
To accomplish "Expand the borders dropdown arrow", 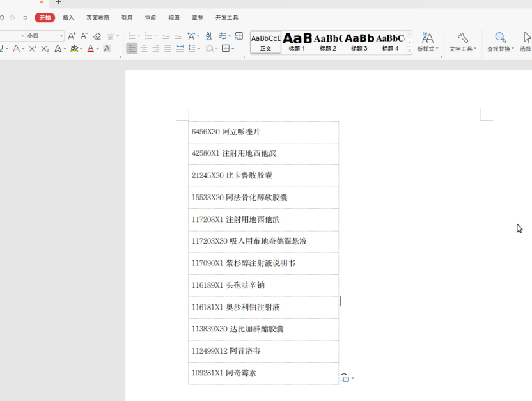I will tap(233, 49).
